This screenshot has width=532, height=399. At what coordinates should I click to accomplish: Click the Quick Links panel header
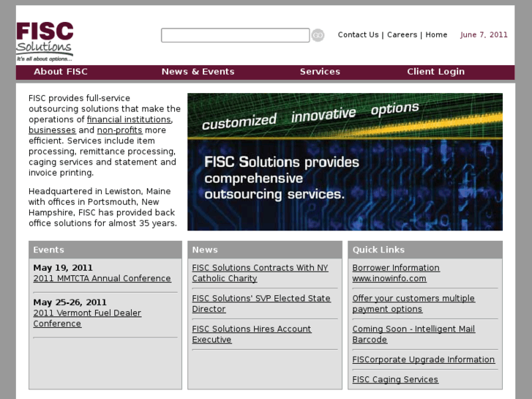pos(425,250)
